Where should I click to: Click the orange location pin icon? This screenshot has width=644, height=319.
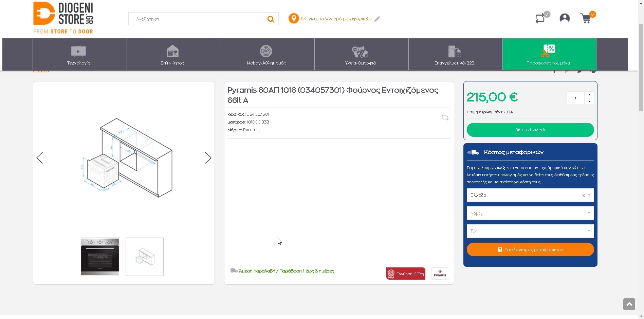point(293,18)
